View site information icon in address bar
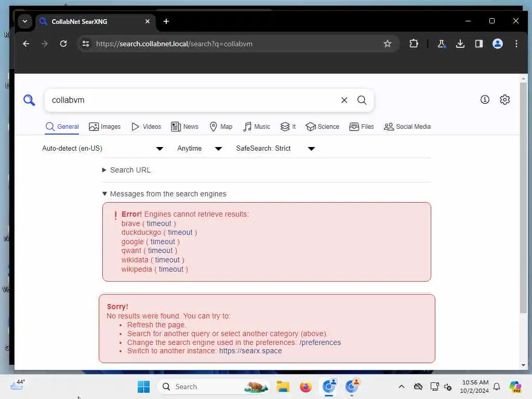 coord(86,44)
